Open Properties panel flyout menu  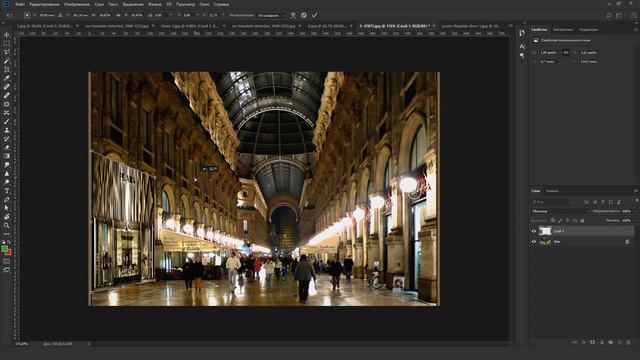pos(636,29)
